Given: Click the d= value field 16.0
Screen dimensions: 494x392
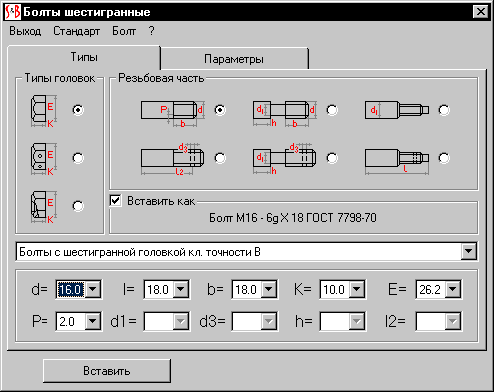Looking at the screenshot, I should [x=71, y=289].
